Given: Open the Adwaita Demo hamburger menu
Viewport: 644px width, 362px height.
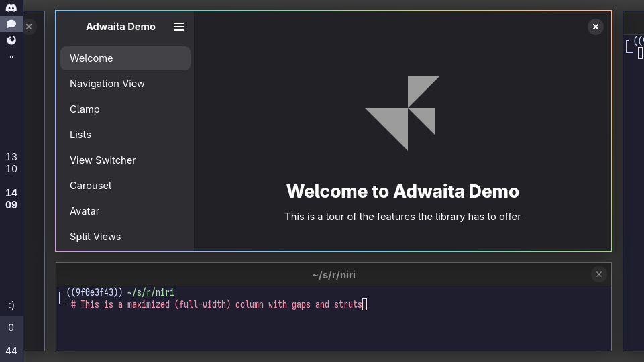Looking at the screenshot, I should tap(179, 27).
